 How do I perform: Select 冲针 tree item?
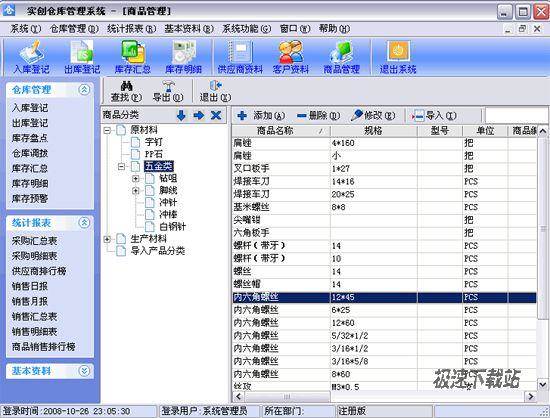[x=168, y=202]
